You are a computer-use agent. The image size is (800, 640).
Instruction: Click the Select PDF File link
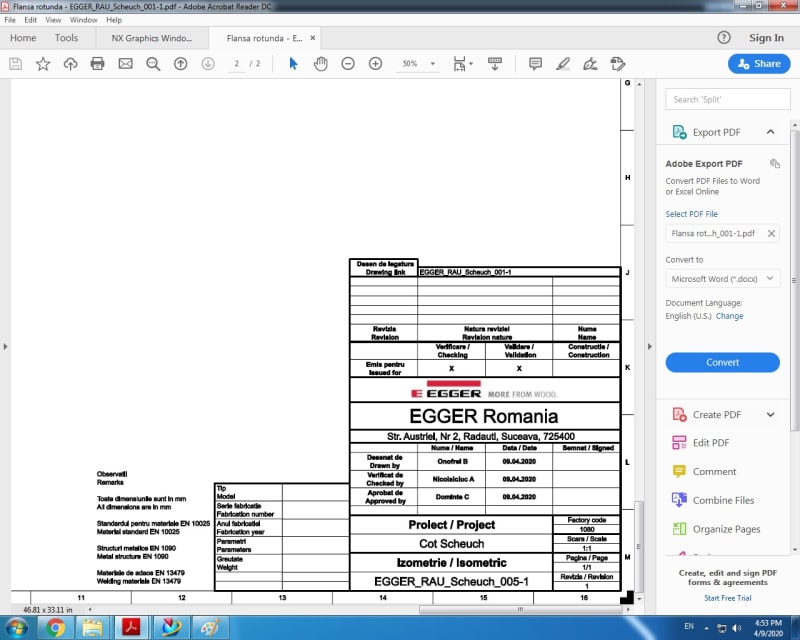pyautogui.click(x=691, y=214)
